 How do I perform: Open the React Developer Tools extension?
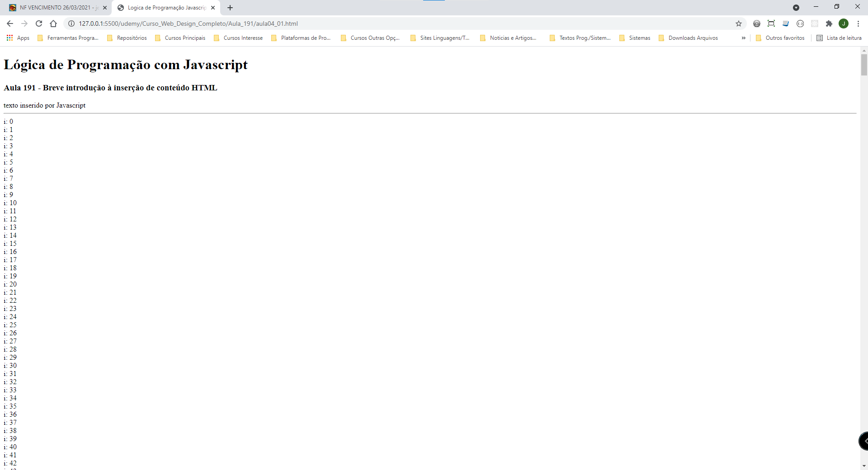[815, 23]
